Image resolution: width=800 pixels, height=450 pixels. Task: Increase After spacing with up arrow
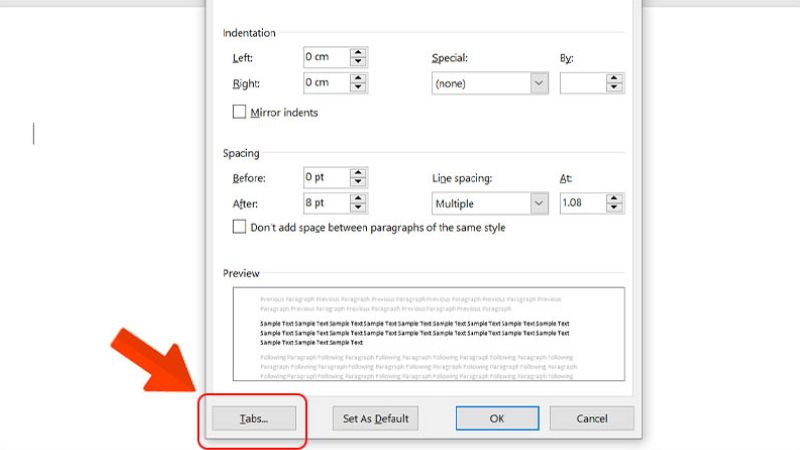(x=358, y=198)
